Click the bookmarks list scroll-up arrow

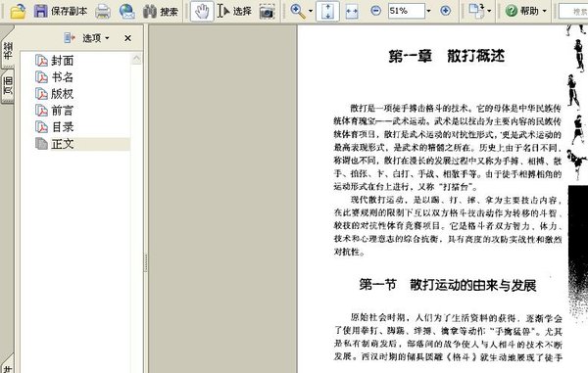136,59
